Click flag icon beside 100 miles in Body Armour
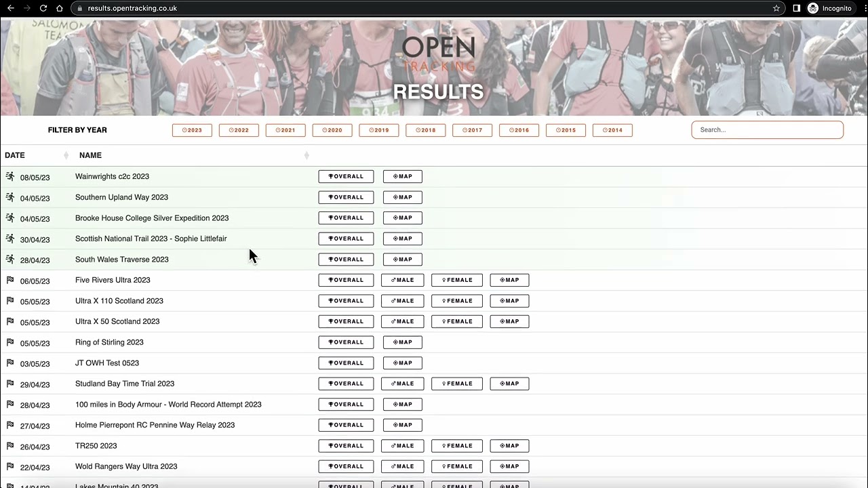868x488 pixels. (10, 404)
